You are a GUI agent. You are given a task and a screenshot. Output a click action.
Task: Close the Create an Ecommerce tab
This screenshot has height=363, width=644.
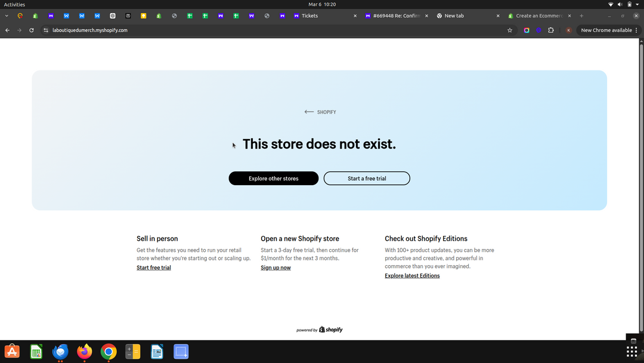pos(569,16)
